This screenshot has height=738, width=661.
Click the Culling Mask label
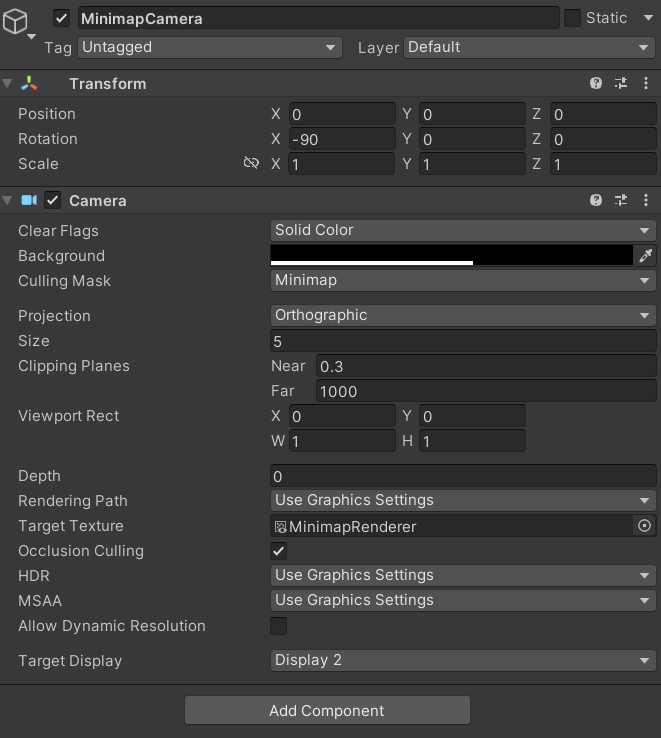tap(64, 281)
